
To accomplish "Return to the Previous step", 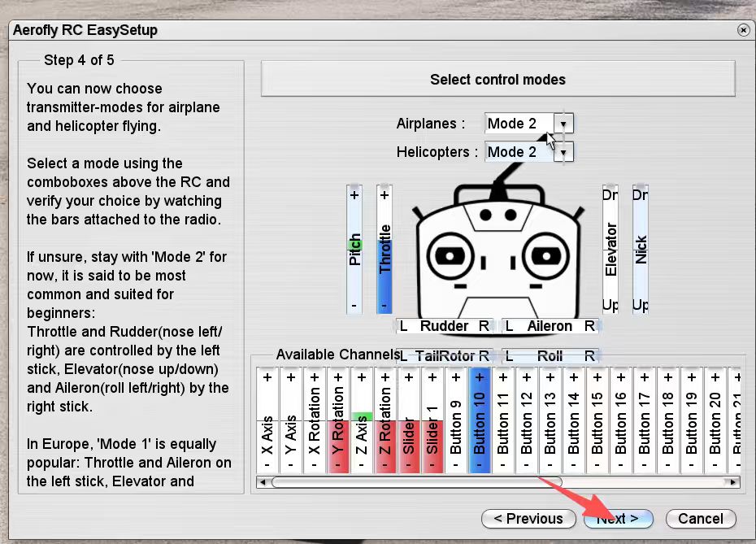I will pos(528,519).
